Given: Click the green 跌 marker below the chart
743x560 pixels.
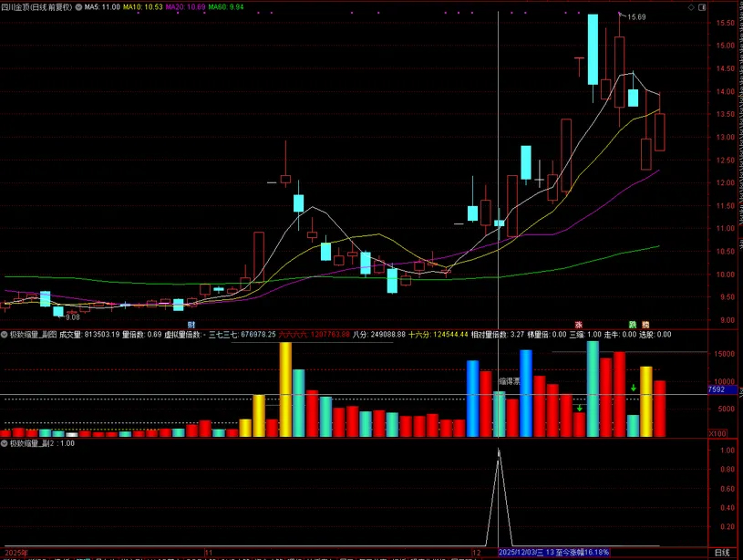Looking at the screenshot, I should [x=632, y=325].
